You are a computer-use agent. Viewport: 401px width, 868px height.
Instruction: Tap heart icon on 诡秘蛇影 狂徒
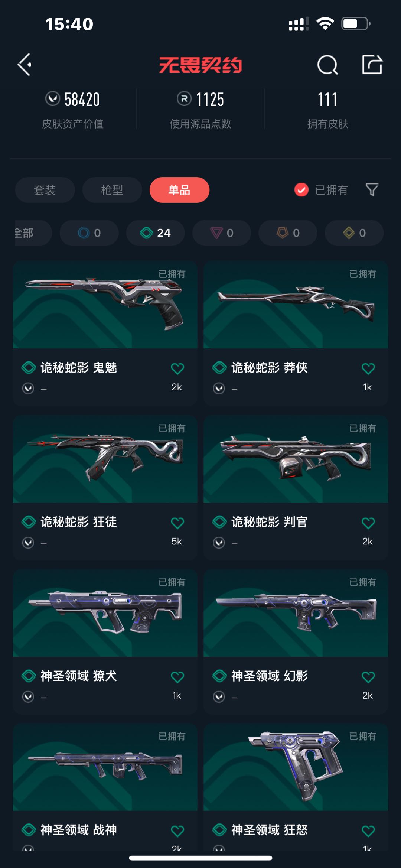(x=177, y=523)
